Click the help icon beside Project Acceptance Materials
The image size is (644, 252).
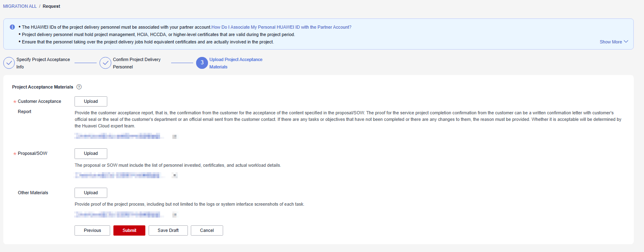[79, 87]
